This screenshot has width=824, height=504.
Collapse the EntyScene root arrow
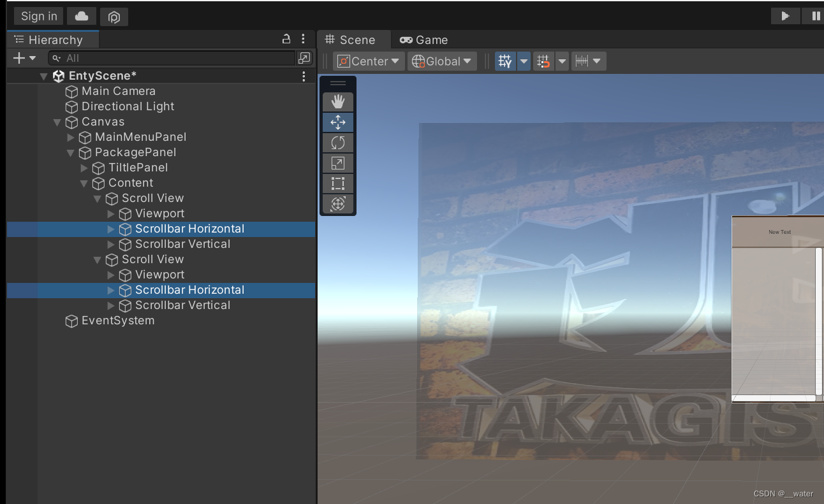coord(44,76)
